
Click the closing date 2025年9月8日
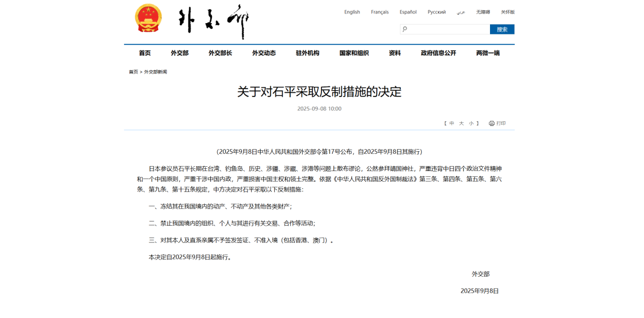(480, 291)
